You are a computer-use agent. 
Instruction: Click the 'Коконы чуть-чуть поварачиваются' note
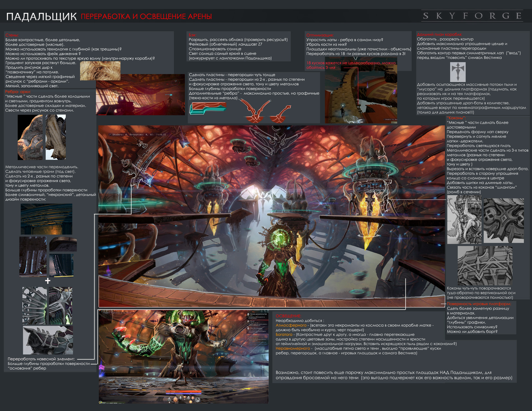coord(479,288)
